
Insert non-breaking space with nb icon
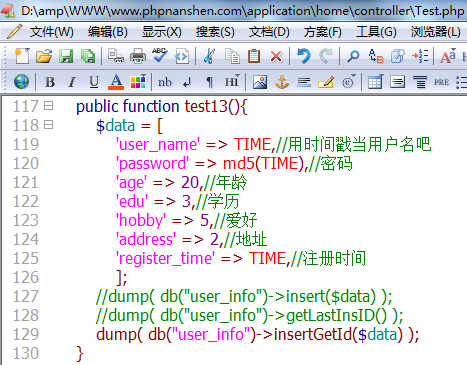(x=165, y=82)
